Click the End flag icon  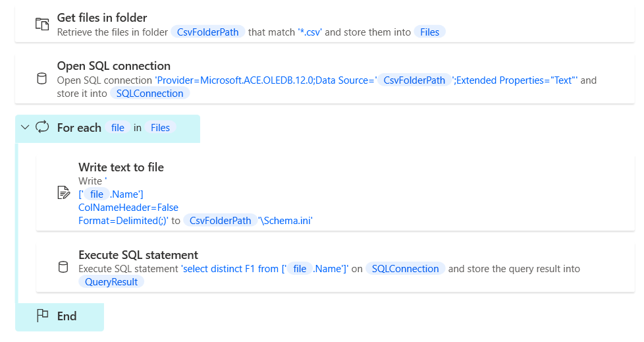tap(42, 316)
